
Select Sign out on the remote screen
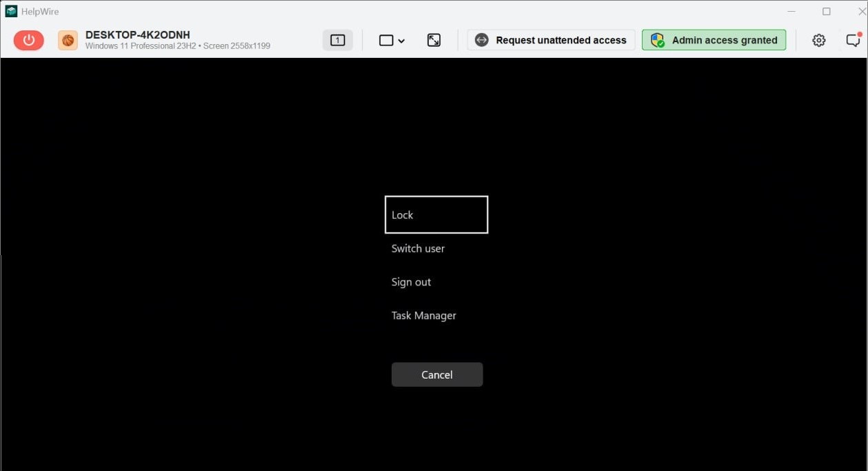tap(411, 281)
